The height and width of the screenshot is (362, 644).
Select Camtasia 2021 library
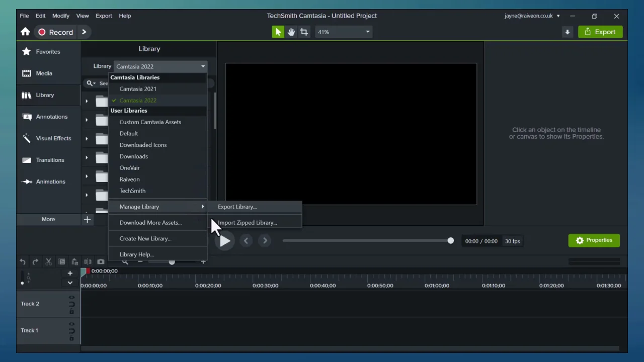pos(157,88)
